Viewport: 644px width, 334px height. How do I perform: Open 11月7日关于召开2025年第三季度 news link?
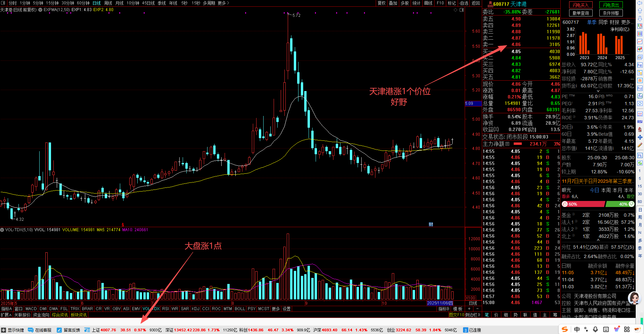[x=598, y=181]
